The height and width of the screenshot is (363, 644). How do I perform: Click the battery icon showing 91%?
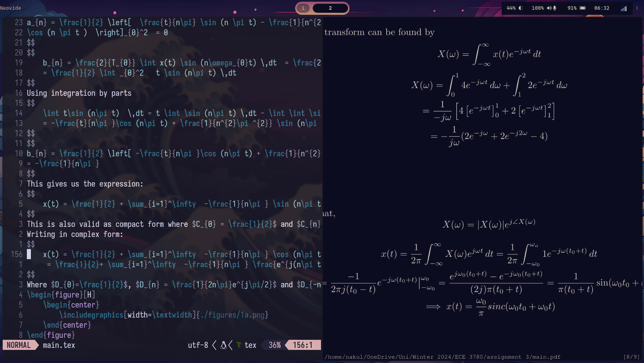tap(583, 8)
